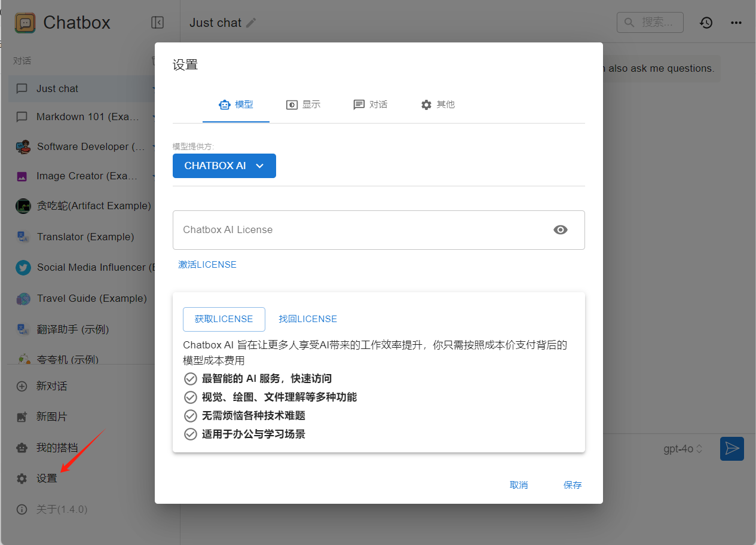This screenshot has height=545, width=756.
Task: Open the three-dot more options menu
Action: point(736,22)
